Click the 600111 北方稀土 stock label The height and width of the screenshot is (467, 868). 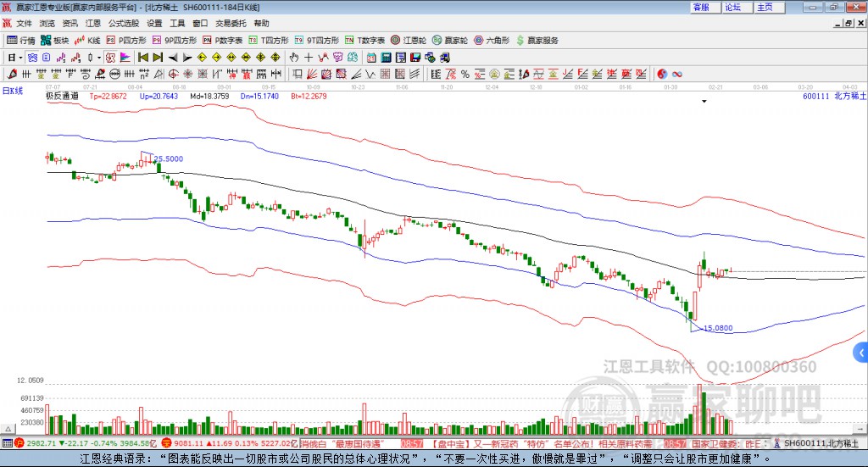(x=834, y=96)
